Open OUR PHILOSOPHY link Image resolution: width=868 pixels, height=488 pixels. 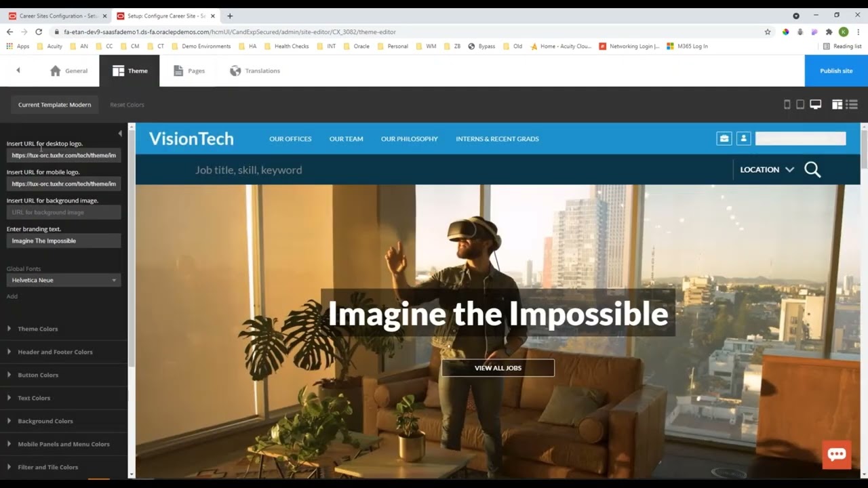point(410,138)
